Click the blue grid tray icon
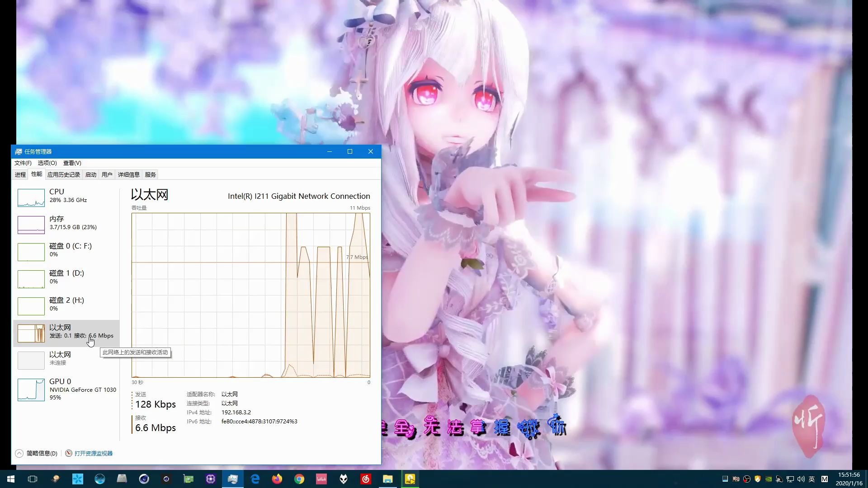The height and width of the screenshot is (488, 868). point(725,479)
